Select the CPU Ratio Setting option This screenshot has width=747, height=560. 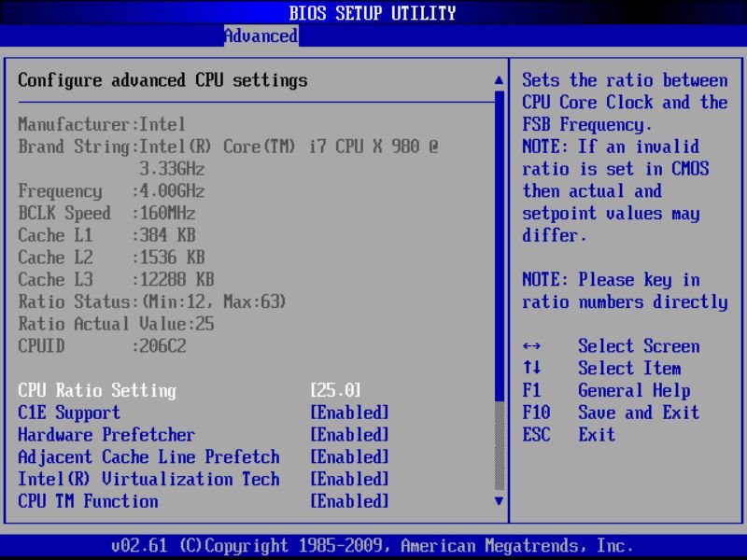pos(93,390)
